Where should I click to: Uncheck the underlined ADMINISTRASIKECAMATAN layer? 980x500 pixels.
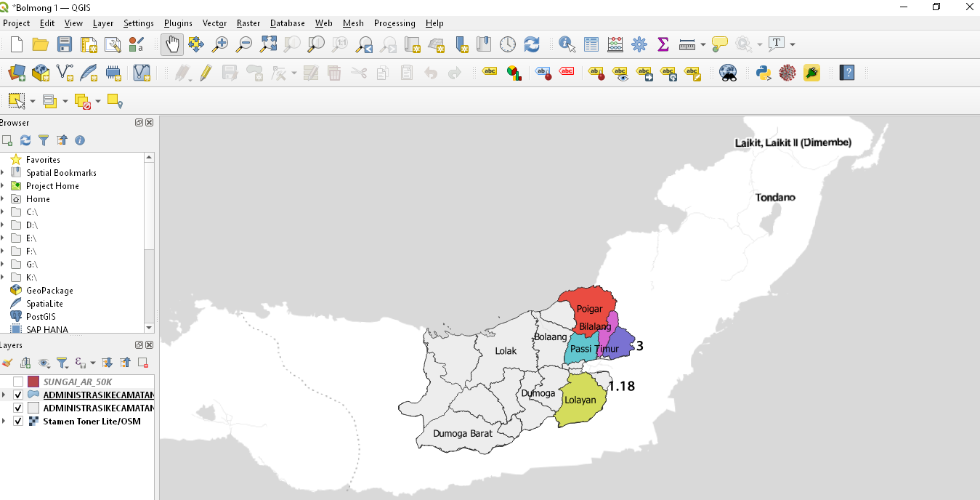coord(18,395)
